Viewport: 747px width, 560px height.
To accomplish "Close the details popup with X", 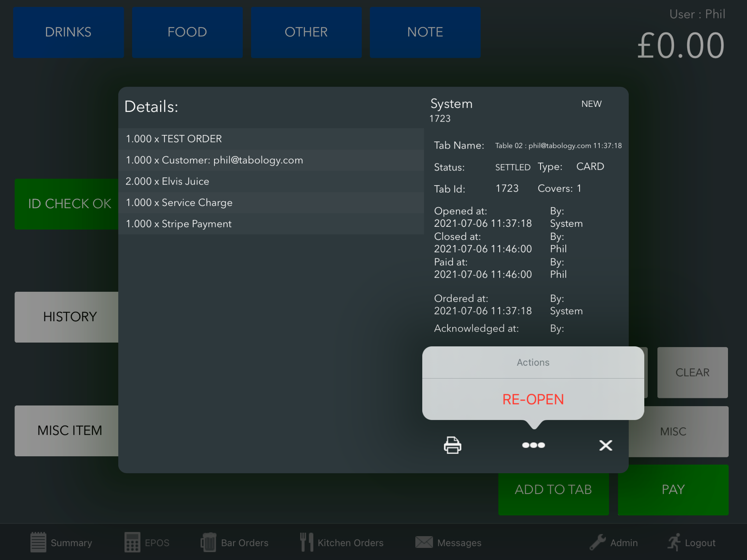I will pos(606,445).
